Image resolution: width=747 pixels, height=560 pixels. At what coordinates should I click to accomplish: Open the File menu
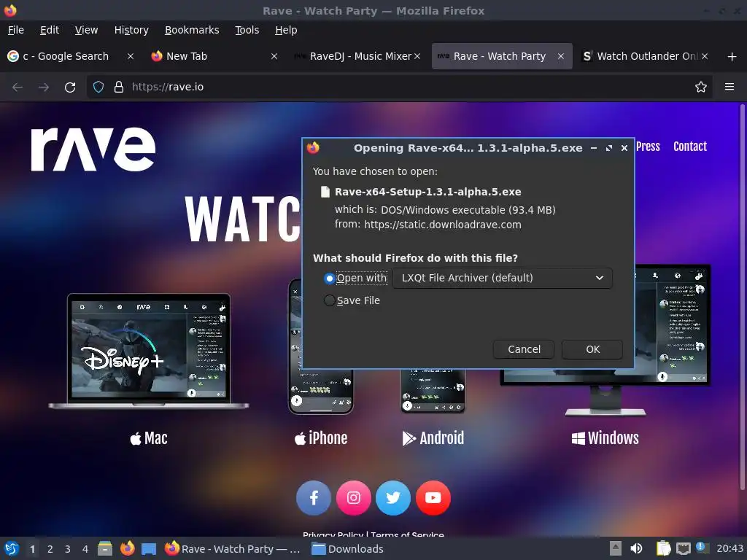pyautogui.click(x=16, y=30)
